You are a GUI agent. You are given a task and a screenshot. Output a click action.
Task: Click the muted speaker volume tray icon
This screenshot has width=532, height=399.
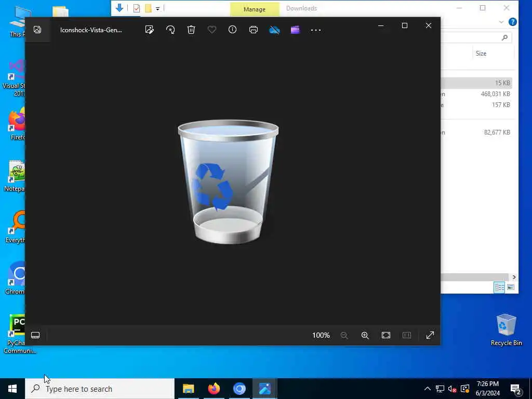point(453,389)
